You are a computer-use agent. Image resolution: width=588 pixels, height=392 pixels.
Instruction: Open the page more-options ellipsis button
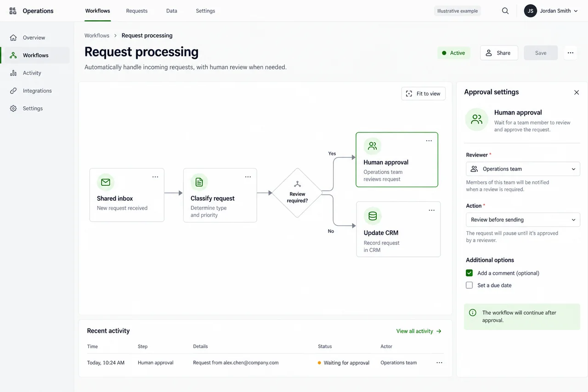570,53
